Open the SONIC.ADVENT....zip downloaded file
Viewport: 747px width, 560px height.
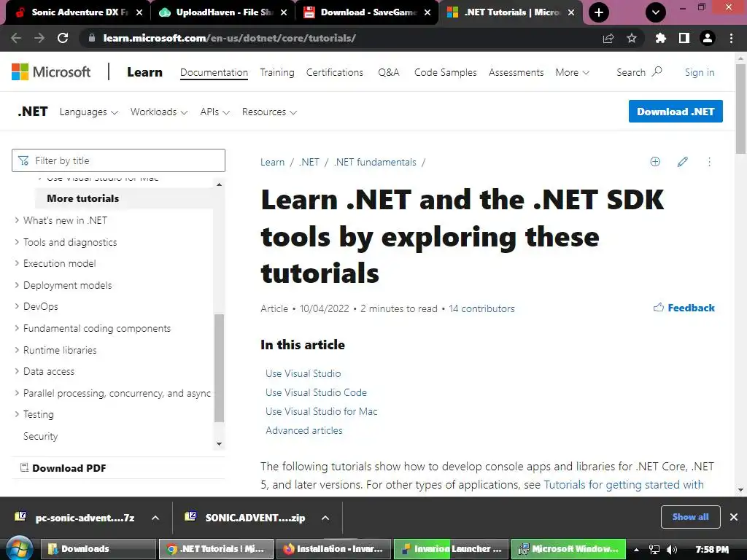pos(246,518)
